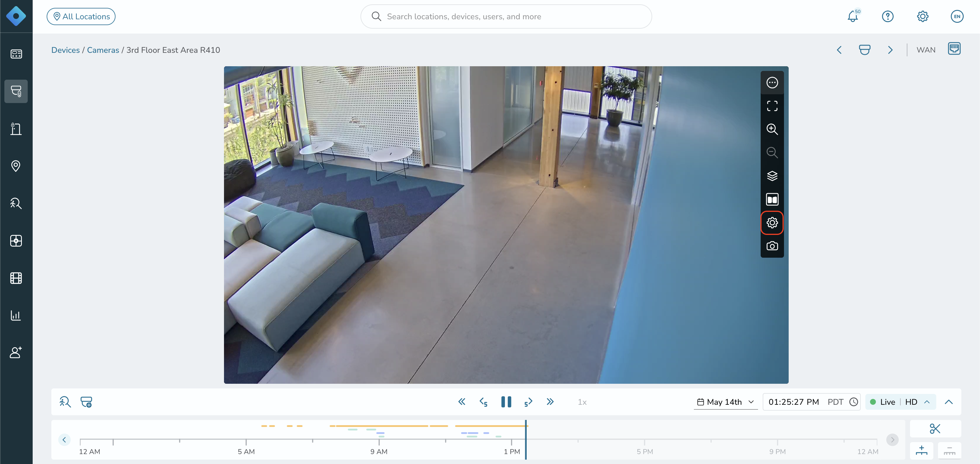Viewport: 980px width, 464px height.
Task: Open the All Locations selector
Action: (81, 16)
